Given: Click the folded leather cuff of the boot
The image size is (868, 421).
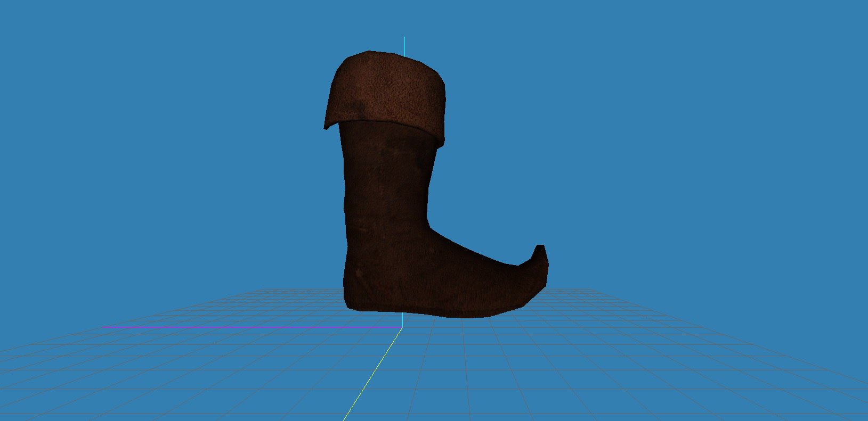Looking at the screenshot, I should click(x=385, y=96).
